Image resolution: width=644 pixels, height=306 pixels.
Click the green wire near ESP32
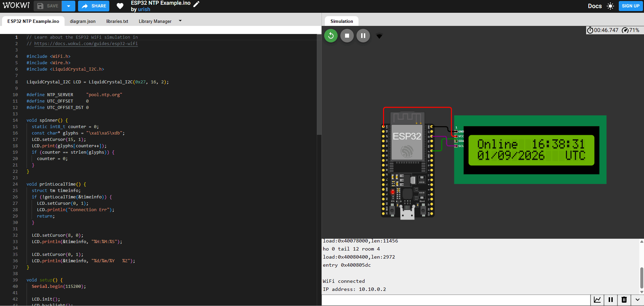[441, 145]
